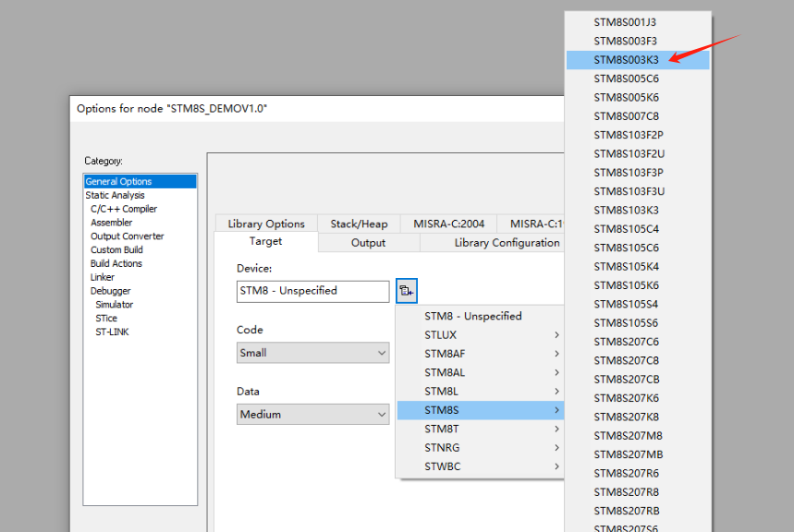
Task: Open the Data model dropdown showing Medium
Action: (313, 414)
